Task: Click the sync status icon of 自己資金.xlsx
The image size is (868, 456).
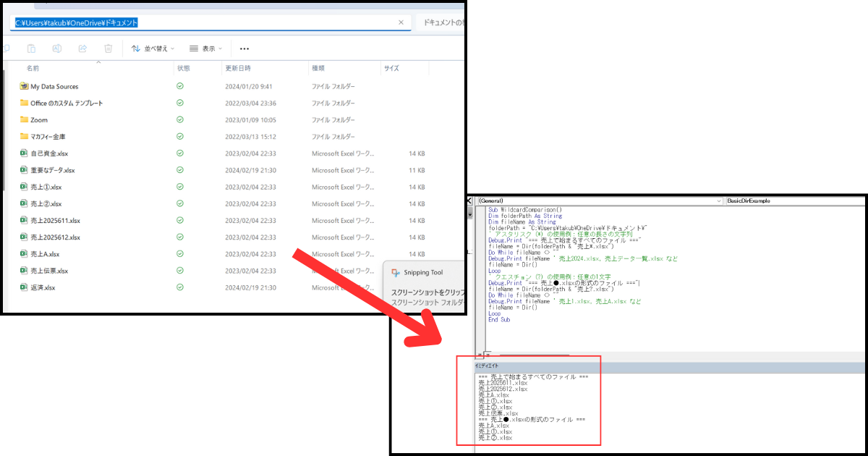Action: [x=179, y=153]
